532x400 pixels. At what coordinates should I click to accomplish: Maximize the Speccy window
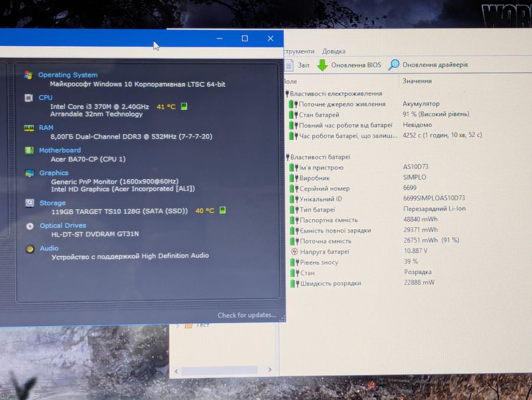[245, 38]
